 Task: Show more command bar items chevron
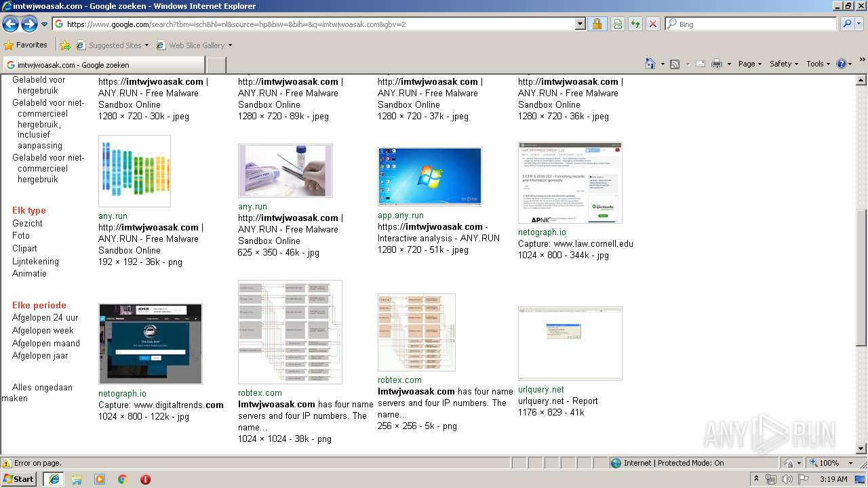pyautogui.click(x=863, y=60)
